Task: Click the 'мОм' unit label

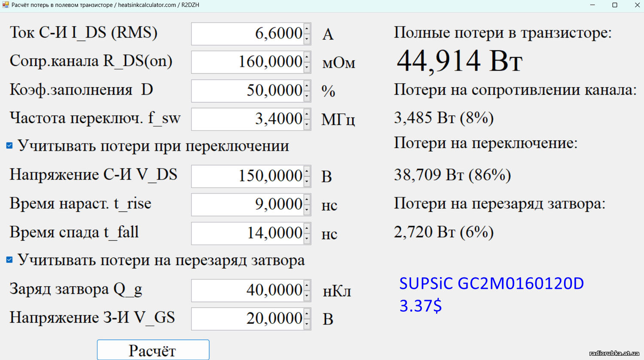Action: coord(339,63)
